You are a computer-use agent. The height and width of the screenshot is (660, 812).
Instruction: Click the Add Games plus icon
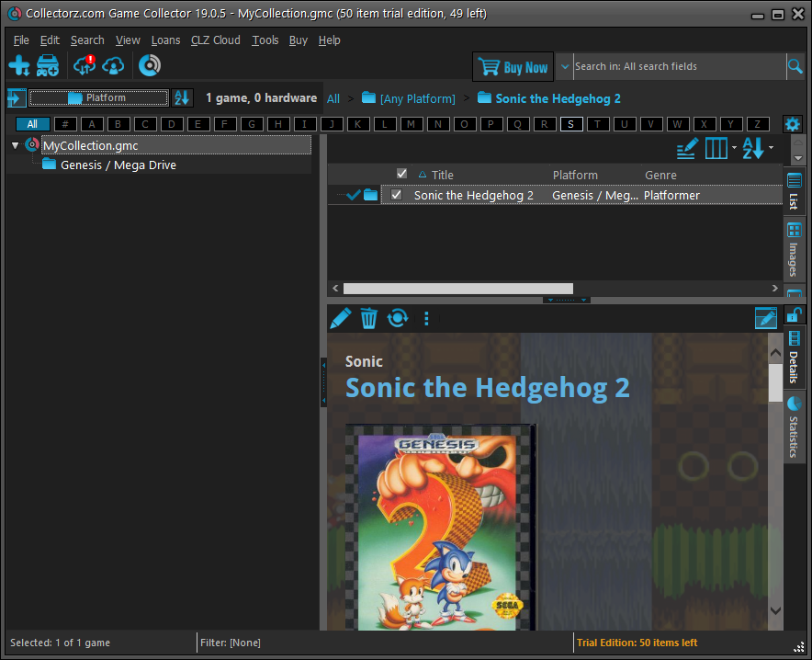(19, 66)
